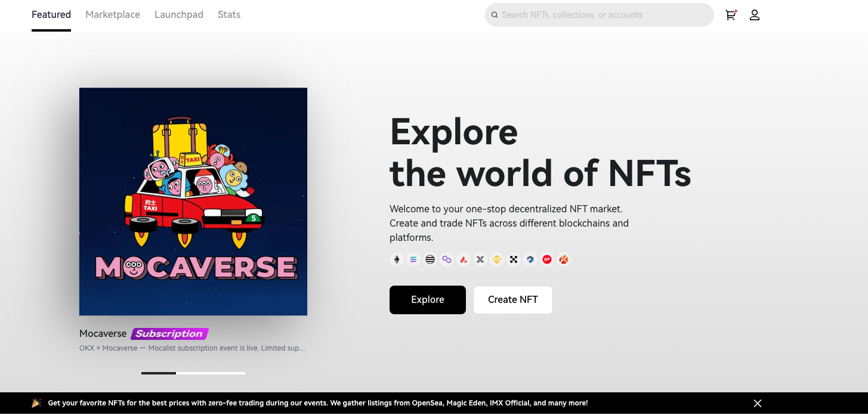Select the Polygon blockchain icon
This screenshot has height=415, width=868.
447,259
